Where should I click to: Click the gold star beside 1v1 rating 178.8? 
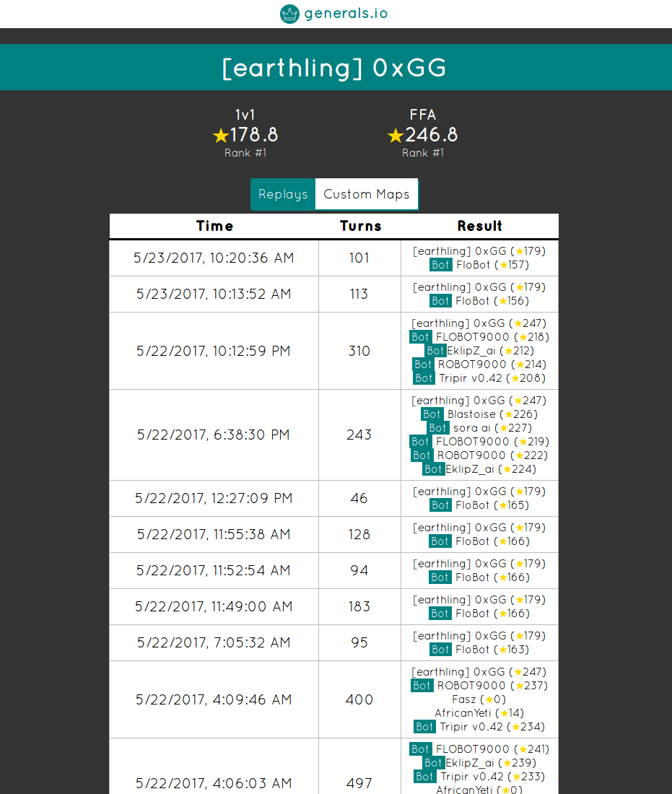(221, 136)
